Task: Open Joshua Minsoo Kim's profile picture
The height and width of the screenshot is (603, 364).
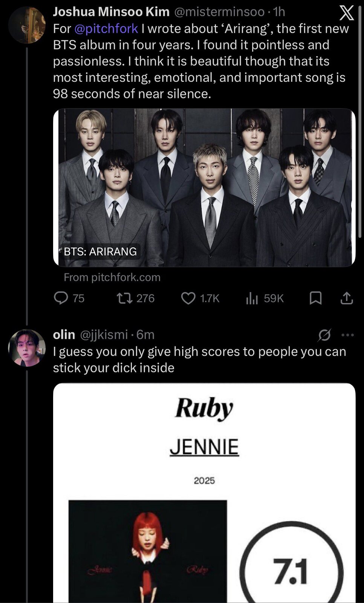Action: click(27, 25)
